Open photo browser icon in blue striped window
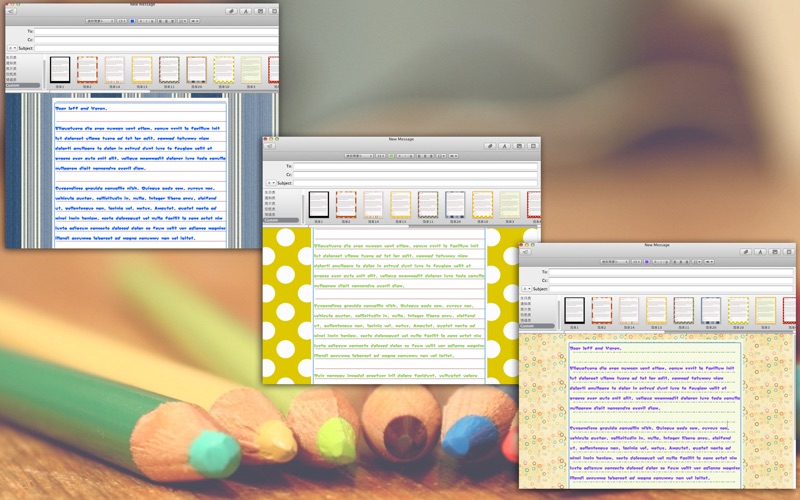 (260, 11)
